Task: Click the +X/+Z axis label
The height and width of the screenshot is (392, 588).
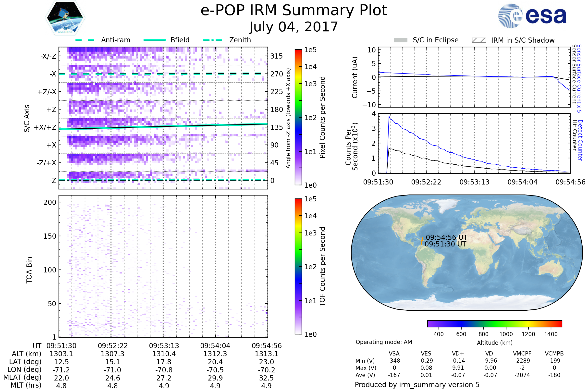Action: pyautogui.click(x=45, y=127)
